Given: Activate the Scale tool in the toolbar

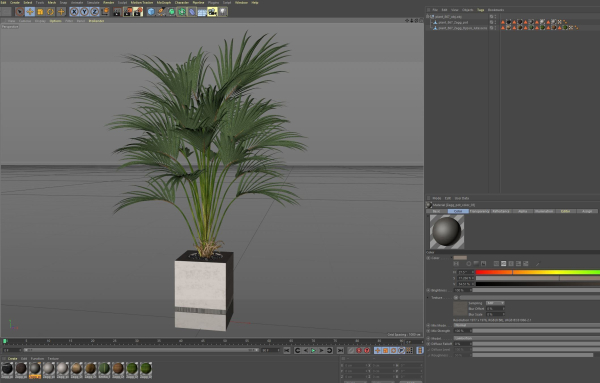Looking at the screenshot, I should tap(40, 12).
